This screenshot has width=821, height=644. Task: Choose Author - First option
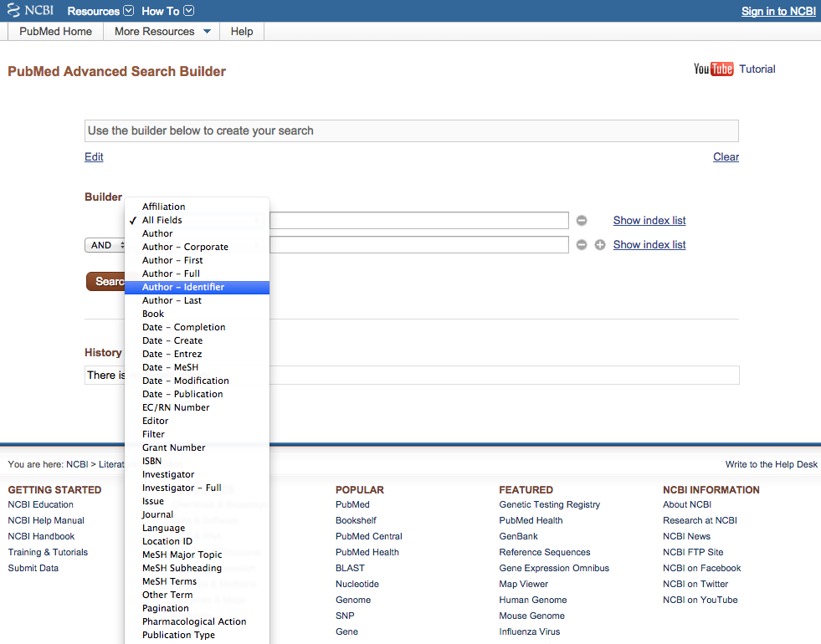pyautogui.click(x=197, y=261)
